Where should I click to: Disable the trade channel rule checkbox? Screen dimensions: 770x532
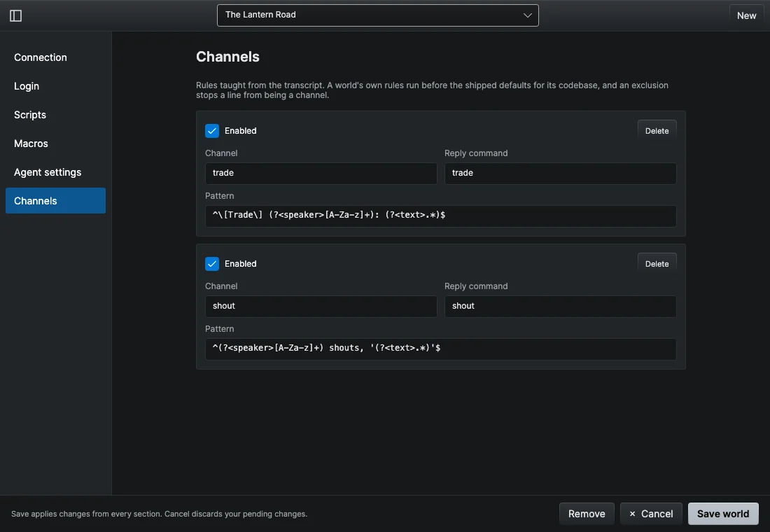(x=212, y=131)
